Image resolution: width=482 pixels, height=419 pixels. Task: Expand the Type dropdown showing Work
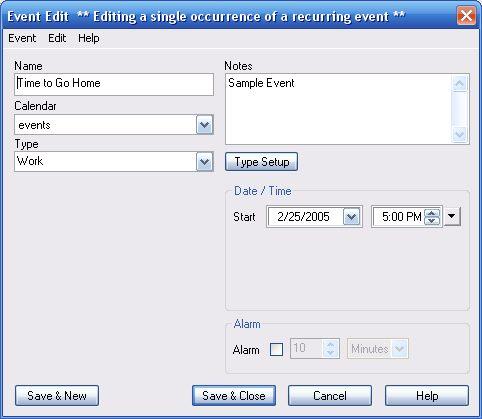(x=204, y=162)
